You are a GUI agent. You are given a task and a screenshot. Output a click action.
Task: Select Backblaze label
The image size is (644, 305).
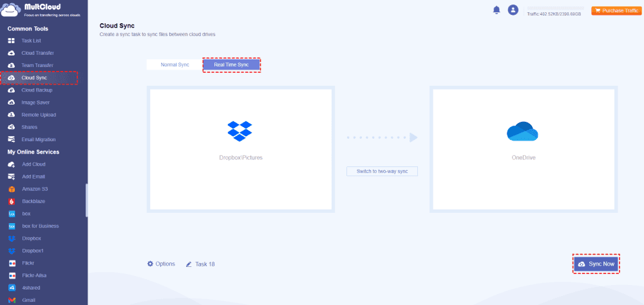33,201
